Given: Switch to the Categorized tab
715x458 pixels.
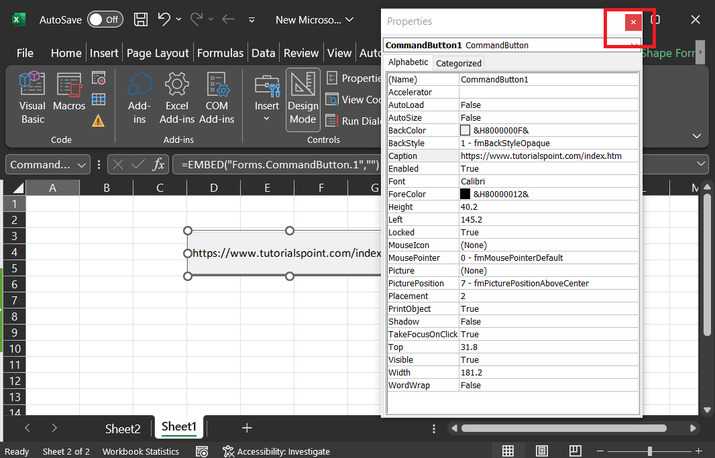Looking at the screenshot, I should 458,63.
